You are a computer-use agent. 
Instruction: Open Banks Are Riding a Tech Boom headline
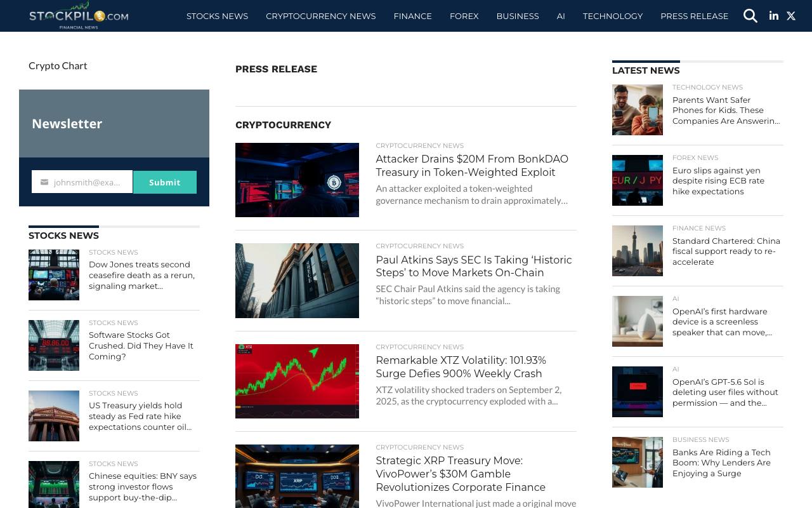click(x=721, y=463)
